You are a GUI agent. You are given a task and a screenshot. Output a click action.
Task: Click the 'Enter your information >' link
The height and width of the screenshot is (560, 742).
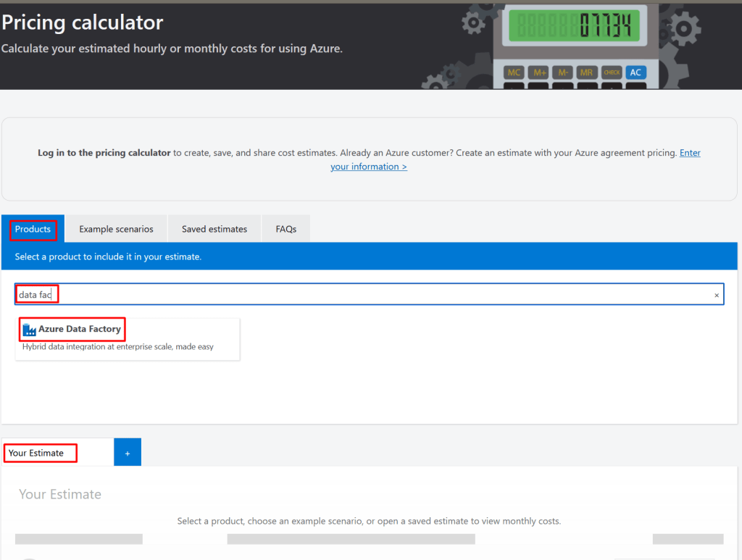(368, 167)
